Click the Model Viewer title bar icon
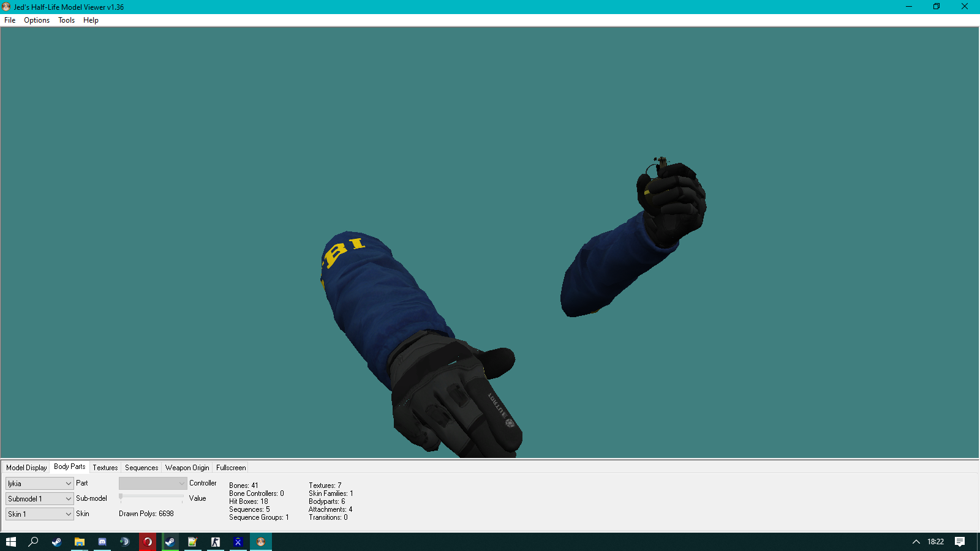The width and height of the screenshot is (980, 551). pos(6,7)
